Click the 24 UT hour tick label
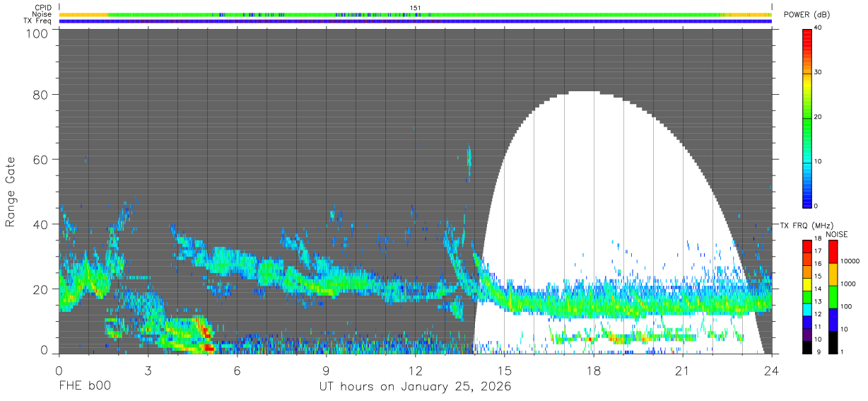This screenshot has width=868, height=401. point(772,371)
